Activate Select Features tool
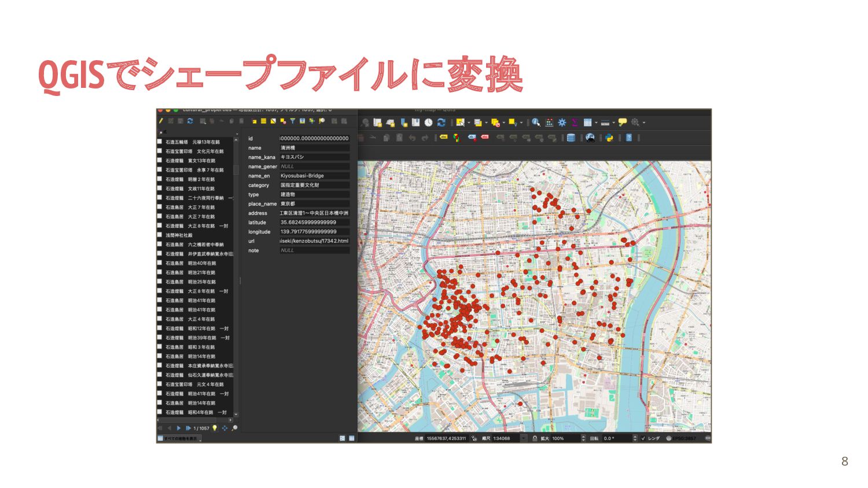This screenshot has width=868, height=488. (x=460, y=123)
